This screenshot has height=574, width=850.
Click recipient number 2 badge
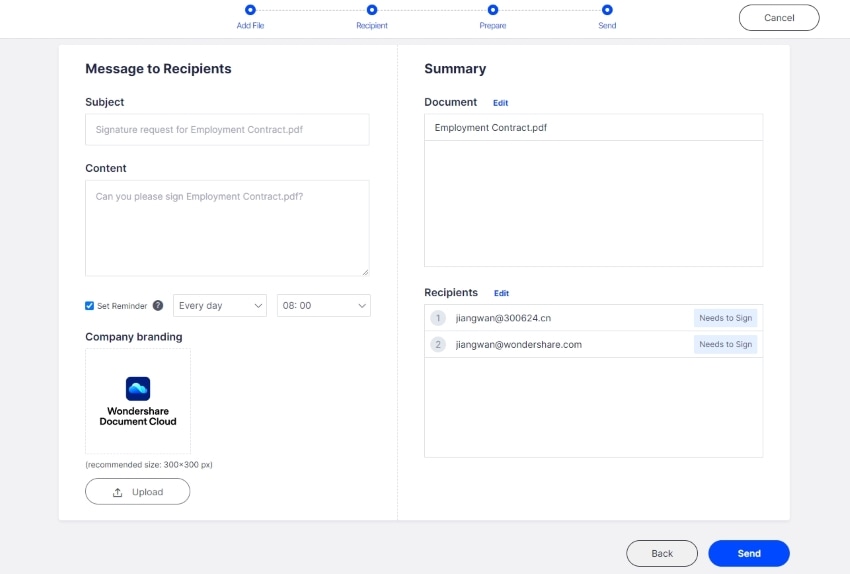coord(437,345)
